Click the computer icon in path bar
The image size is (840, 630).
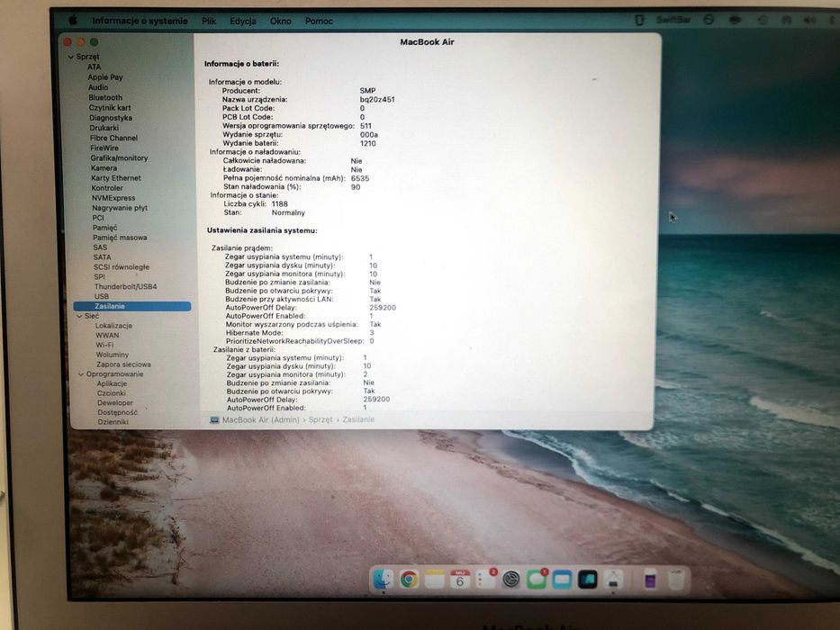214,420
